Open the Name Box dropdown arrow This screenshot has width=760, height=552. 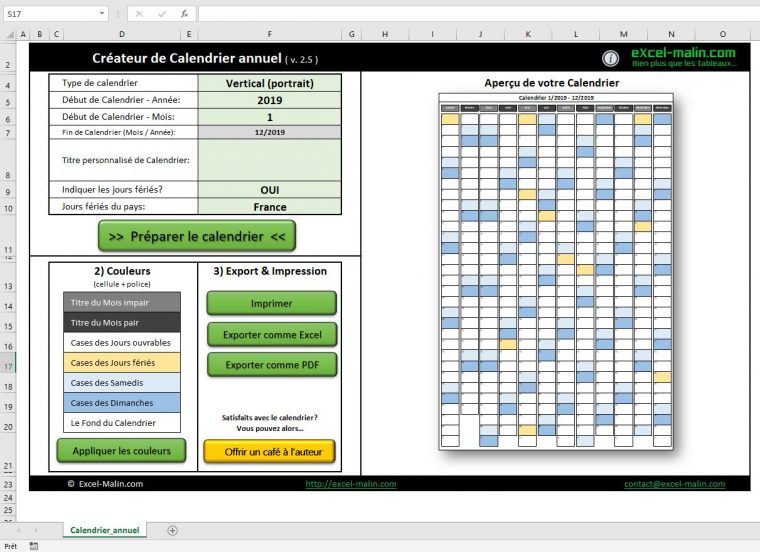tap(102, 14)
